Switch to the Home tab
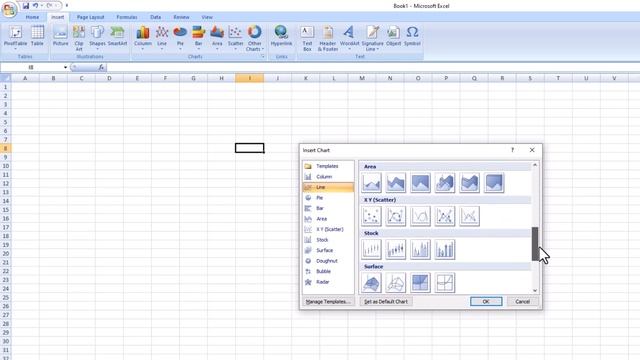The height and width of the screenshot is (360, 640). [32, 17]
